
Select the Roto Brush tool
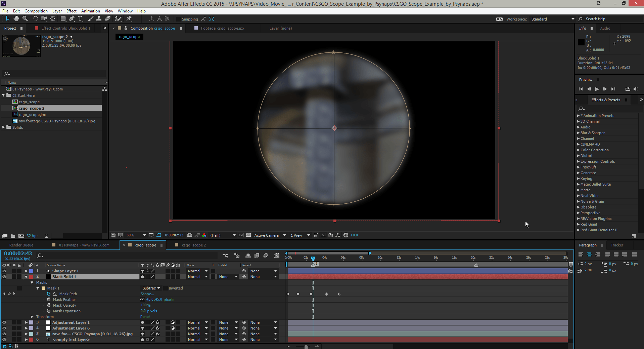[x=118, y=19]
